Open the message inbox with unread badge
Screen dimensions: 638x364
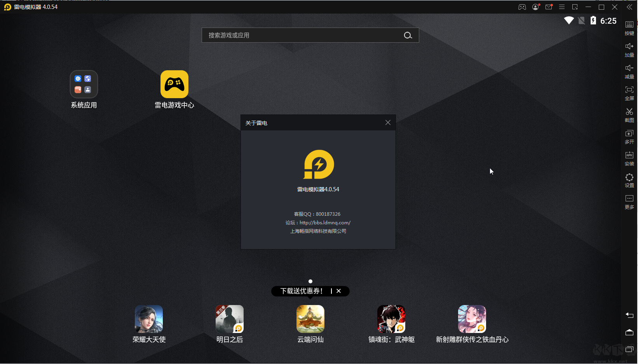coord(549,7)
